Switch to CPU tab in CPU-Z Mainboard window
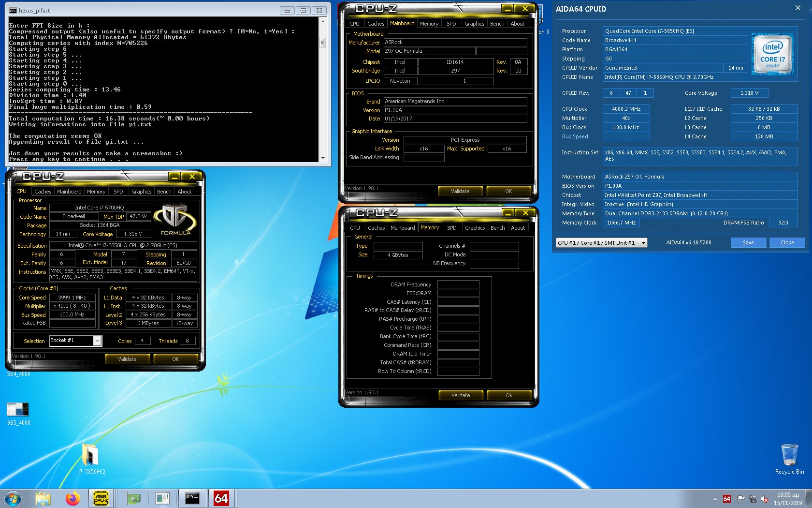Viewport: 812px width, 508px height. point(354,24)
